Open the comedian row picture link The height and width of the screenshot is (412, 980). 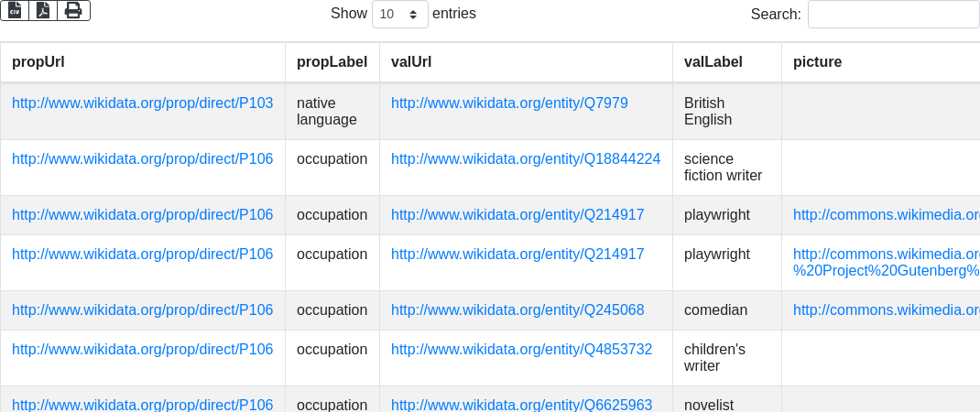coord(886,310)
